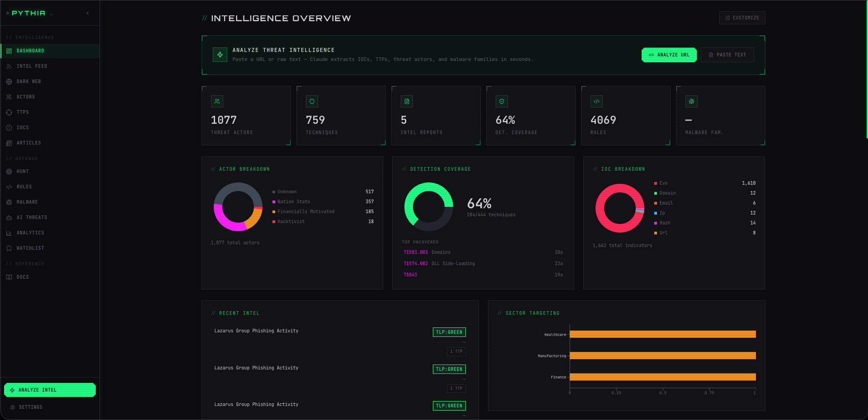Click the Domain row in IOC Breakdown
The height and width of the screenshot is (420, 868).
point(705,193)
